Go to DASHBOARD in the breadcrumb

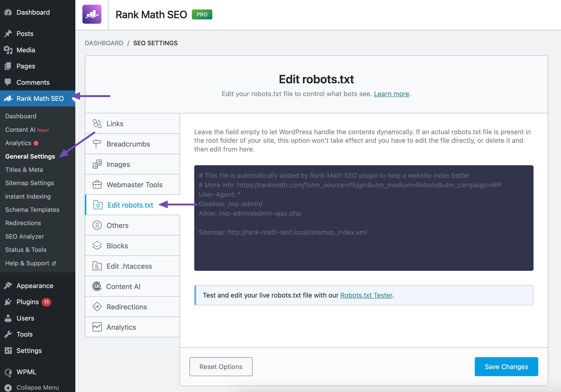click(104, 43)
